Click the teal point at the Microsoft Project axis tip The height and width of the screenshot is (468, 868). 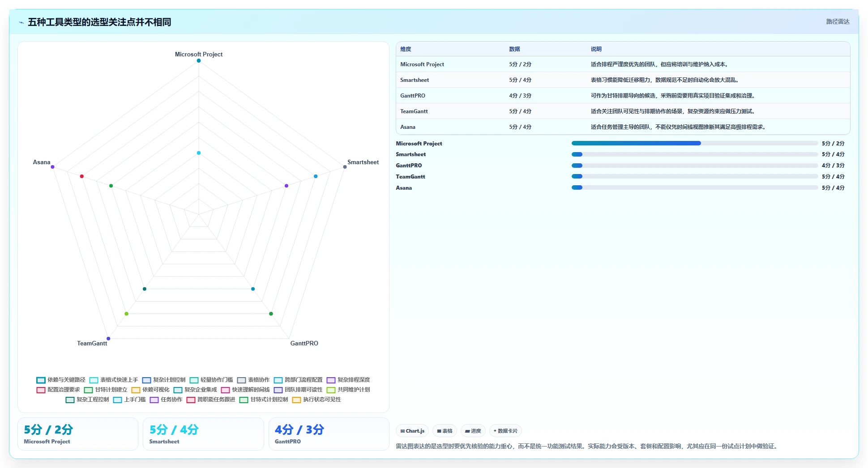click(199, 61)
